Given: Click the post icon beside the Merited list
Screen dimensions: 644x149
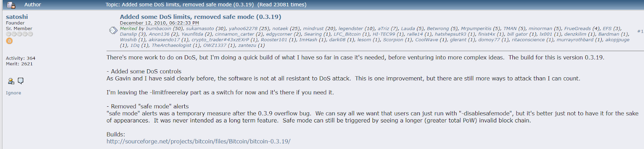Looking at the screenshot, I should point(113,31).
